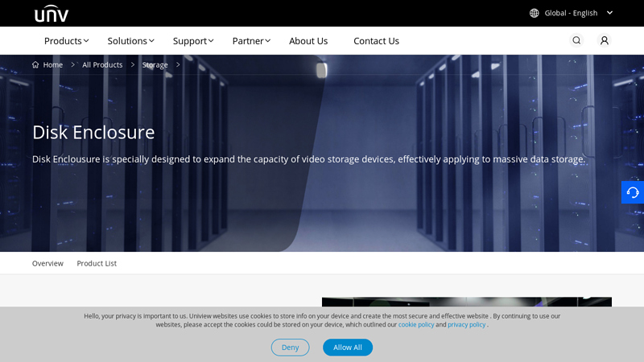
Task: Open the floating customer support headset icon
Action: [633, 192]
